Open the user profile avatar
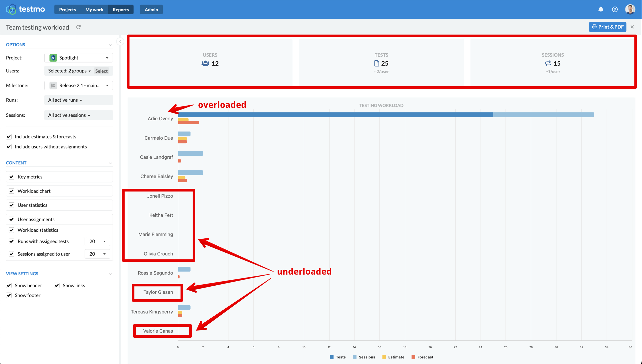642x364 pixels. coord(630,10)
